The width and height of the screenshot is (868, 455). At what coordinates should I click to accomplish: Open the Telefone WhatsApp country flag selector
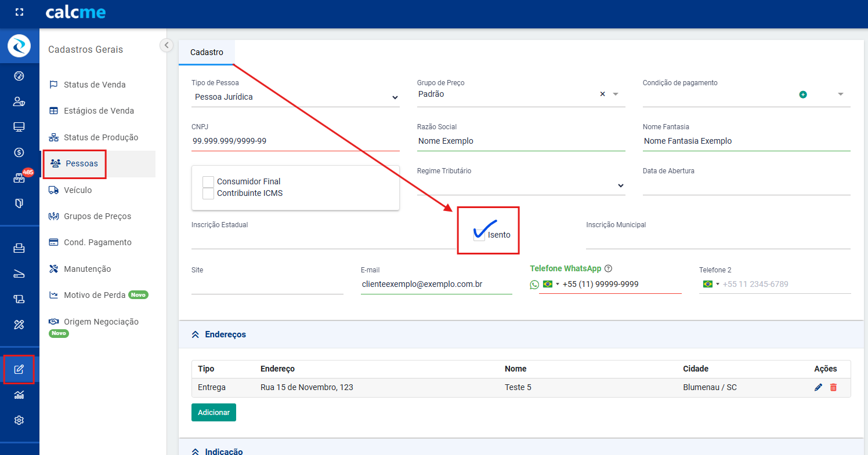[x=551, y=284]
